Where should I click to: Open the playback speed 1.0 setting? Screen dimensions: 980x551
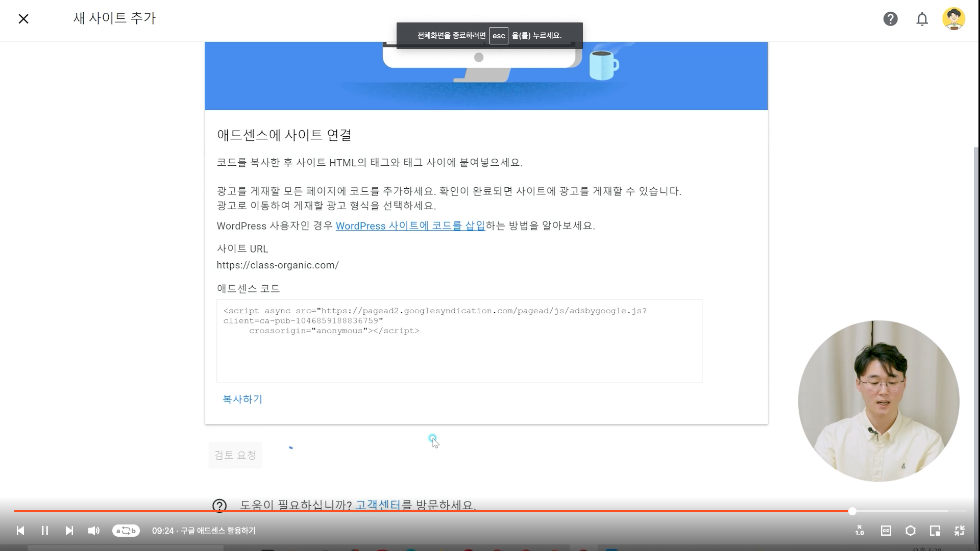pos(860,531)
